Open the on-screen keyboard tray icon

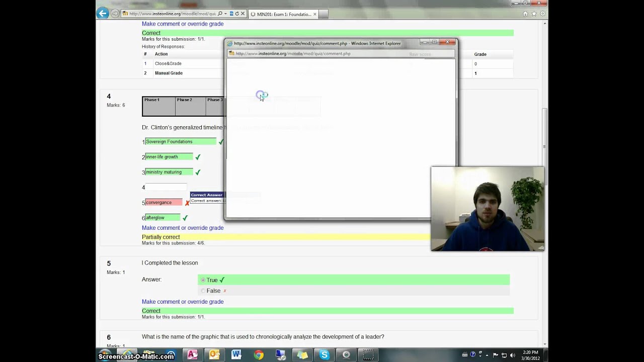point(465,355)
